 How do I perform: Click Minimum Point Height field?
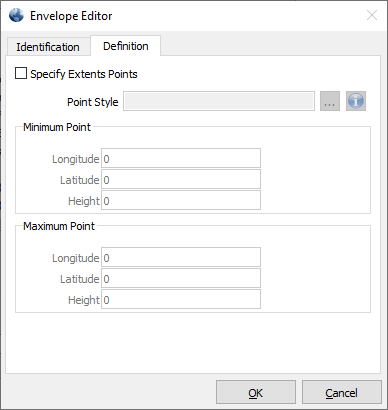[x=181, y=200]
